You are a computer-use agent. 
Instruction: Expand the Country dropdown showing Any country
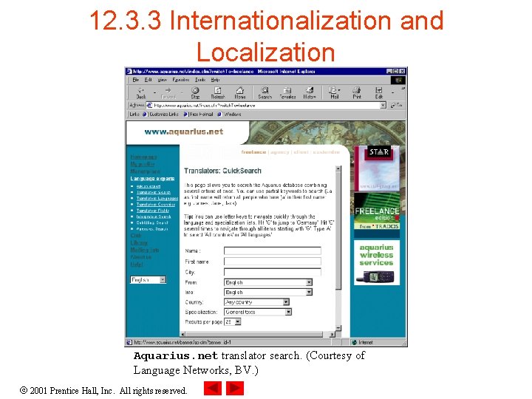pyautogui.click(x=286, y=302)
